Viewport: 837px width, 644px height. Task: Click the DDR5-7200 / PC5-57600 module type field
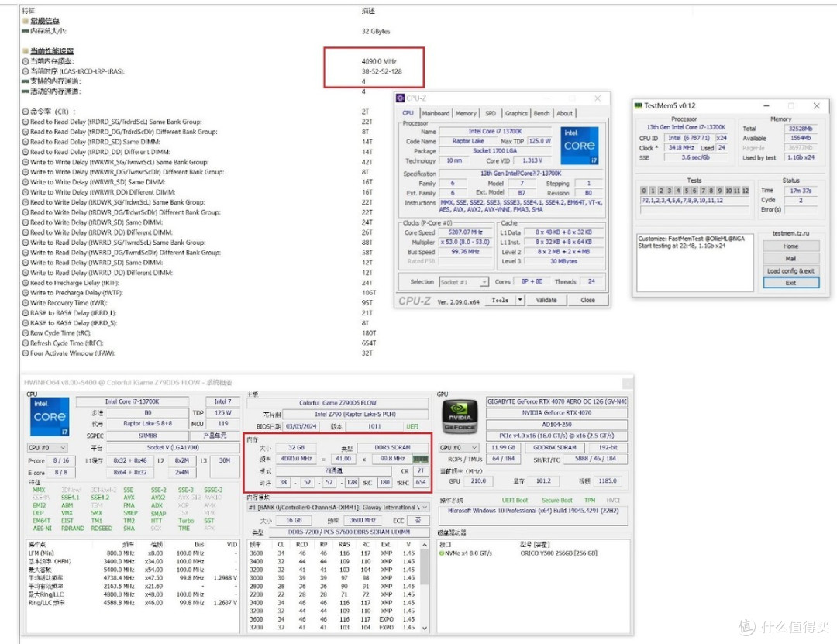[349, 532]
